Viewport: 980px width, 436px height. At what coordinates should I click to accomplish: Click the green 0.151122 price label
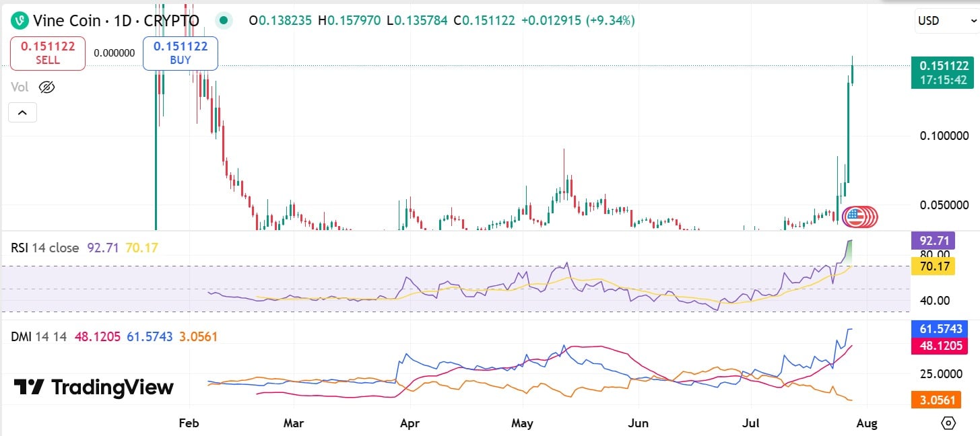[942, 72]
